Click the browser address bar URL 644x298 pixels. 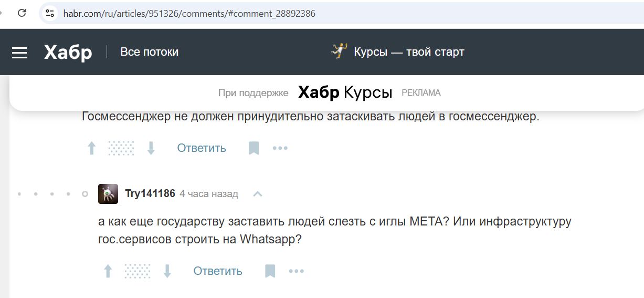(189, 13)
